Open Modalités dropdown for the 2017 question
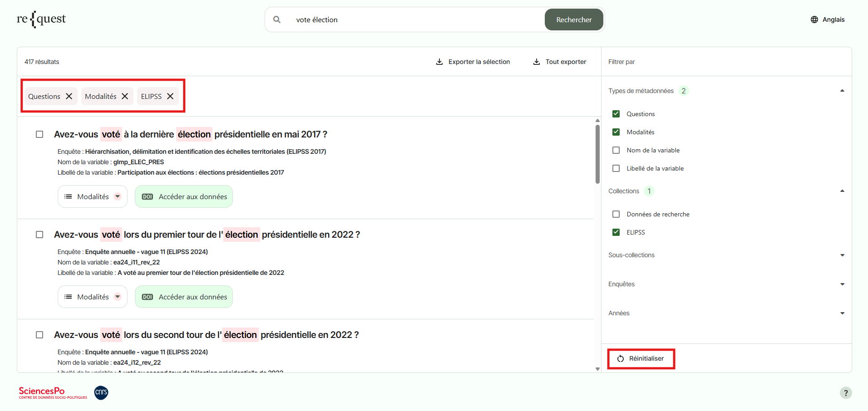The width and height of the screenshot is (868, 411). click(x=93, y=196)
